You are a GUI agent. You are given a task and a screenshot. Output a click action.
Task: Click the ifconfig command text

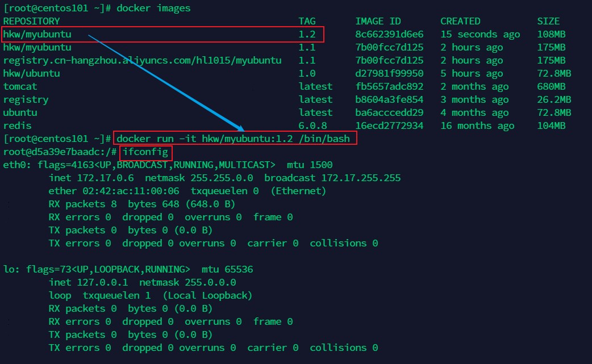pos(145,152)
